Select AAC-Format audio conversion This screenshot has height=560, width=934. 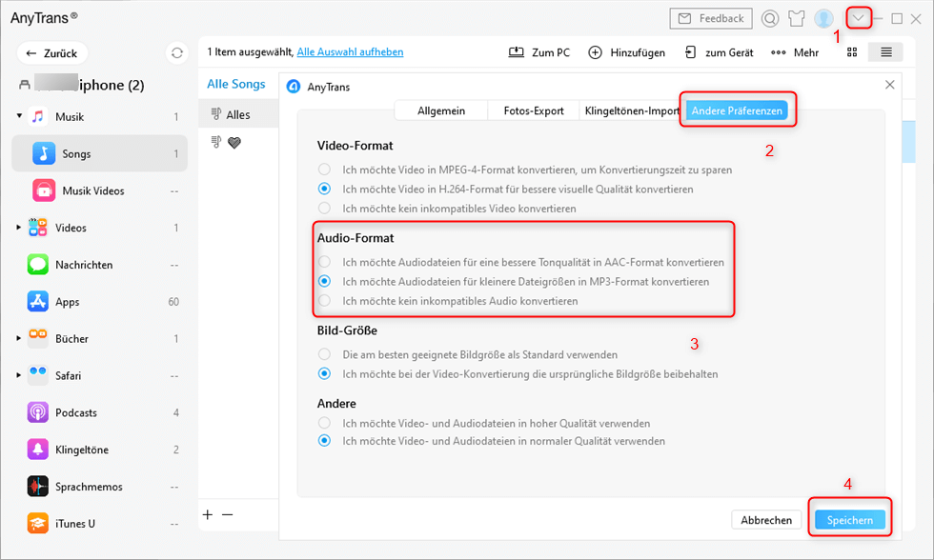pos(324,262)
